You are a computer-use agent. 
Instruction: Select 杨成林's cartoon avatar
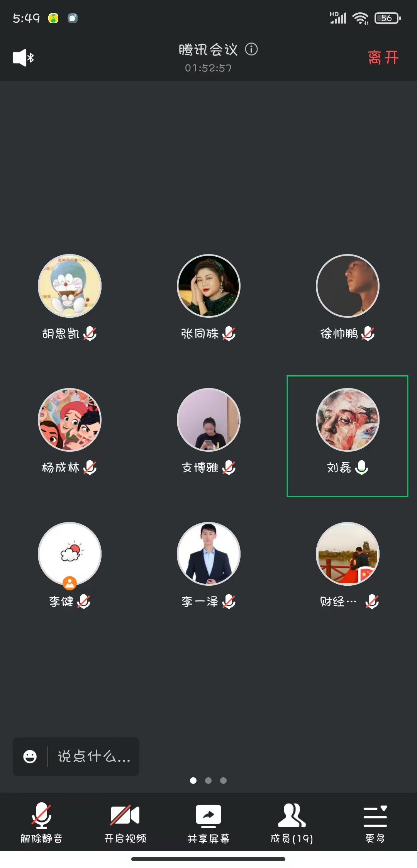(x=69, y=420)
